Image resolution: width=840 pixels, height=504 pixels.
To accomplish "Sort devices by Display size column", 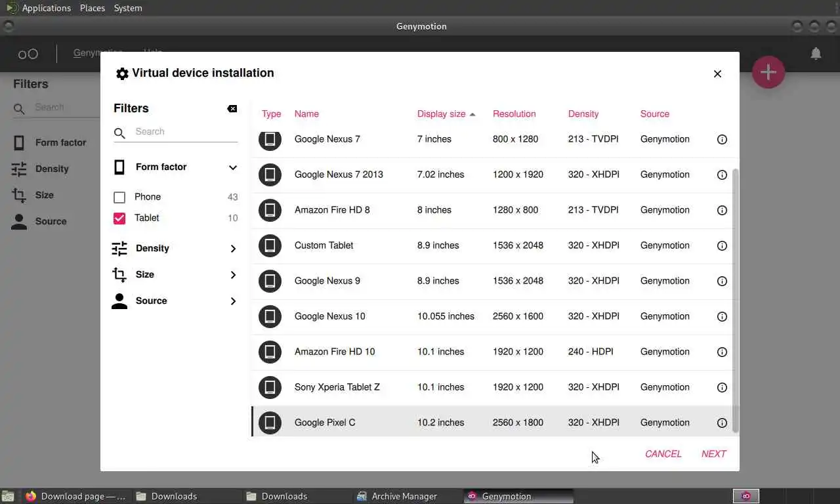I will (446, 114).
